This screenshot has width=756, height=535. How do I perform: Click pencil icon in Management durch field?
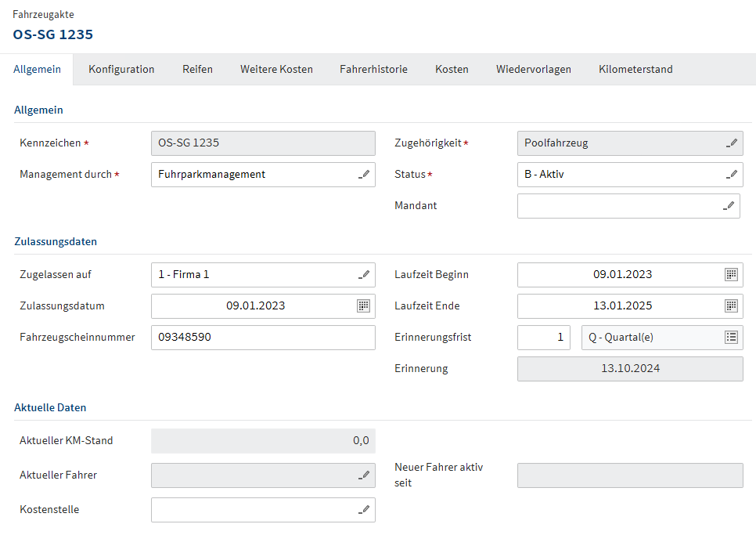pos(364,175)
